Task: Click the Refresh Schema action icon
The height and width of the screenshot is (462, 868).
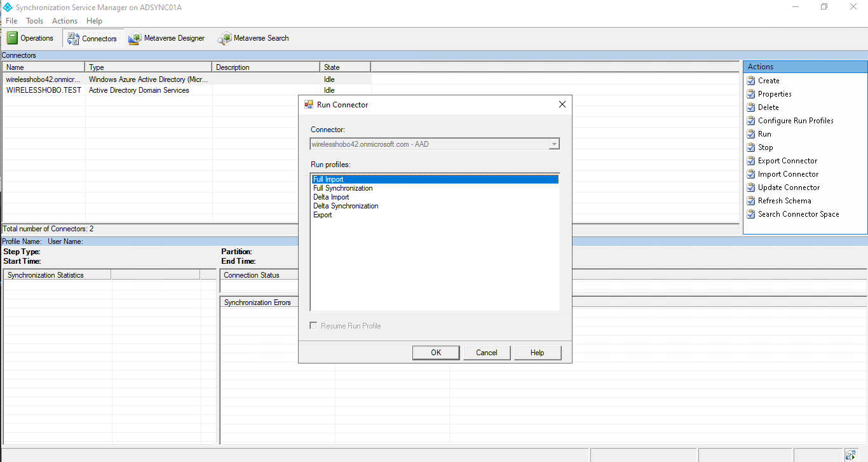Action: tap(751, 201)
